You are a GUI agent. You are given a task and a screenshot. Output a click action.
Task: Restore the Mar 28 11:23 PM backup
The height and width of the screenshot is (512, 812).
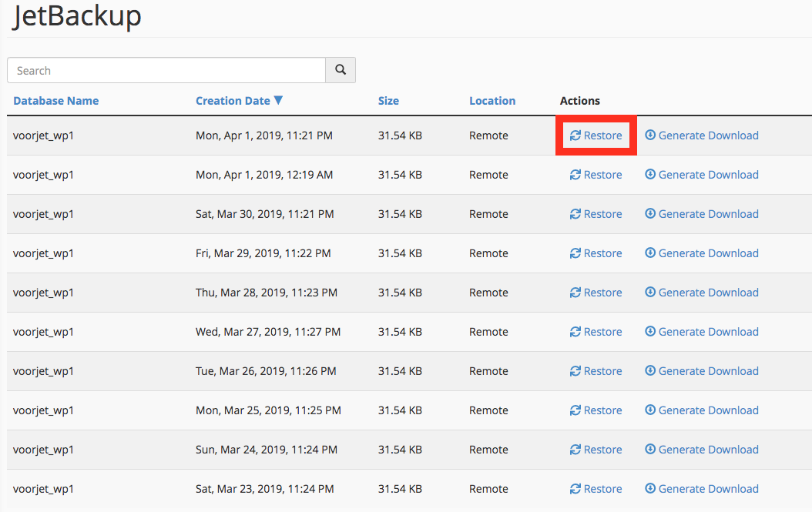596,293
